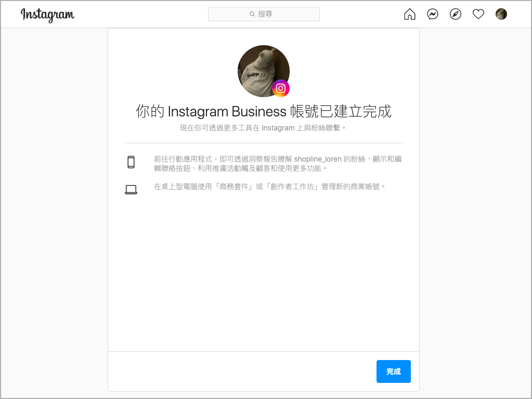This screenshot has height=399, width=532.
Task: Click subtitle 現在你可透過更多工具在 Instagram 上與粉絲聯繫
Action: (263, 128)
